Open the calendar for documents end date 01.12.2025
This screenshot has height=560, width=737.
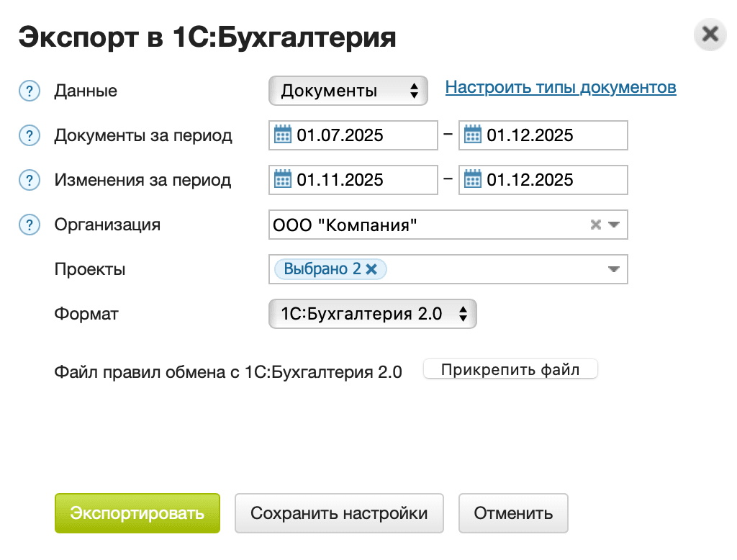pyautogui.click(x=473, y=135)
